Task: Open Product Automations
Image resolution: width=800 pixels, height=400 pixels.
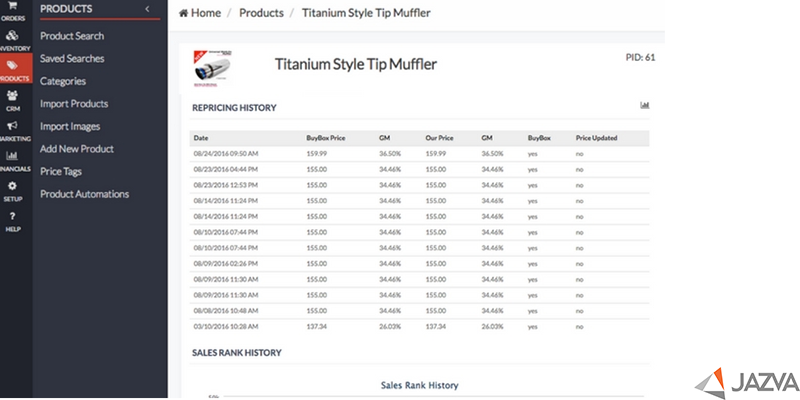Action: [x=84, y=193]
